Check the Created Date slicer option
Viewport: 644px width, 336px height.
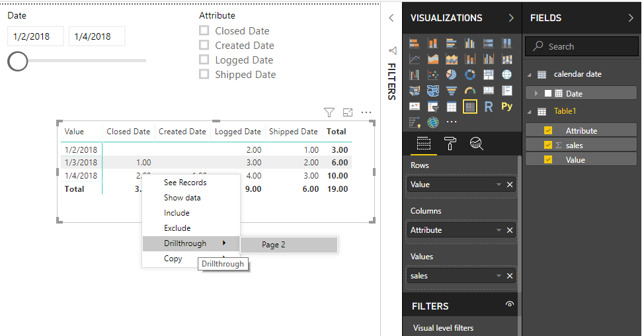click(x=204, y=45)
